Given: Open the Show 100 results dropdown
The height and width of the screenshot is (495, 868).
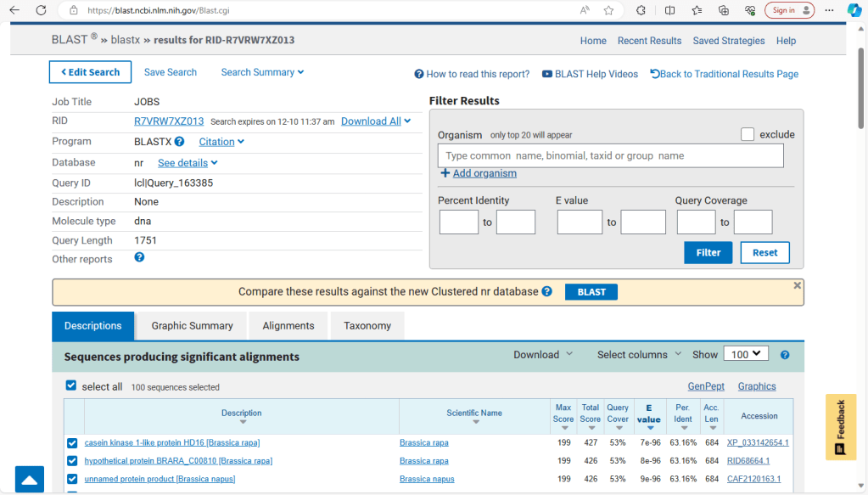Looking at the screenshot, I should pos(745,354).
